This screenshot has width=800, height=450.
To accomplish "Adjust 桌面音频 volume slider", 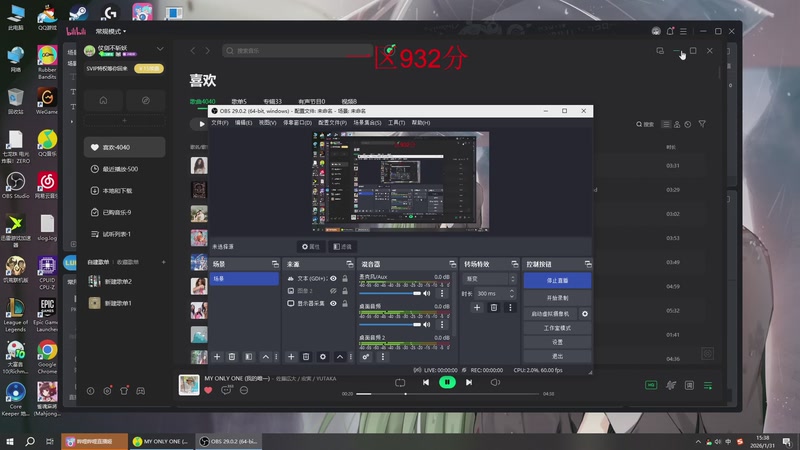I will [390, 324].
